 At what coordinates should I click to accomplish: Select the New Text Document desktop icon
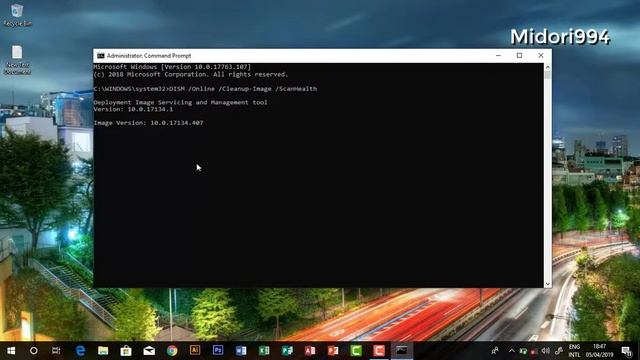17,60
